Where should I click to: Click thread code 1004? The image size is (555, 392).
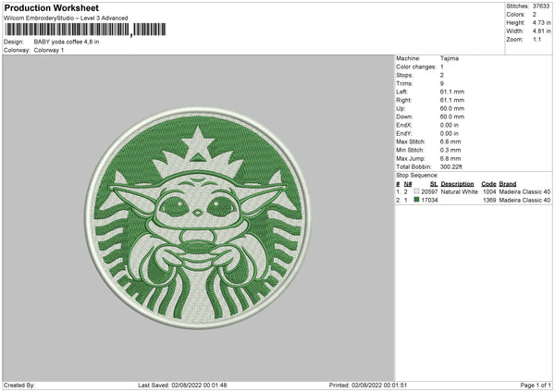pos(489,191)
